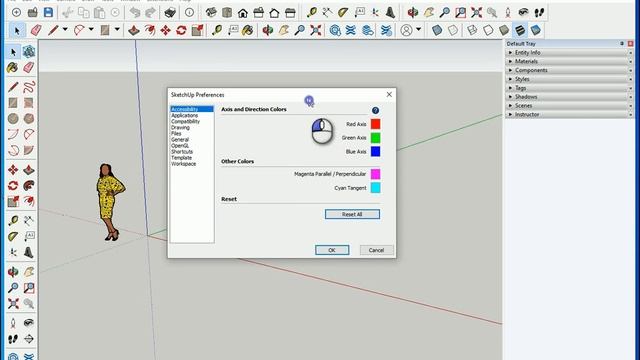Viewport: 640px width, 360px height.
Task: Click the Reset All button
Action: pos(352,214)
